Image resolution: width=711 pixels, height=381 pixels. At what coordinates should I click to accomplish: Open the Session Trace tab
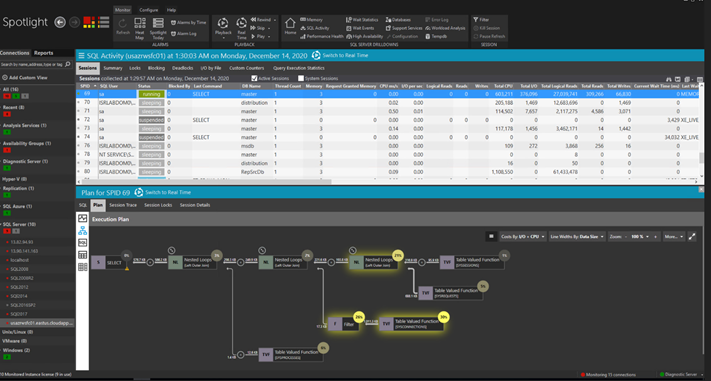[123, 205]
